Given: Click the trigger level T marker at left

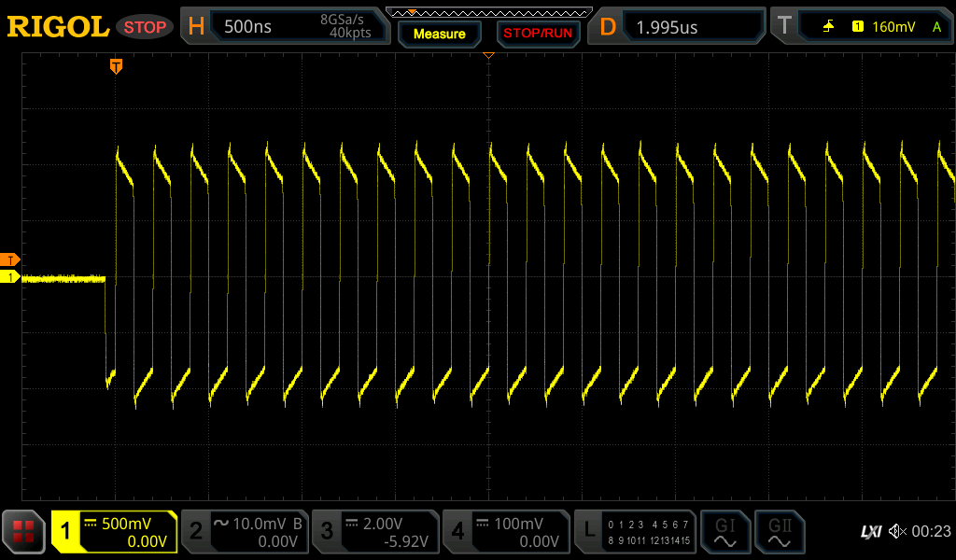Looking at the screenshot, I should (x=9, y=260).
